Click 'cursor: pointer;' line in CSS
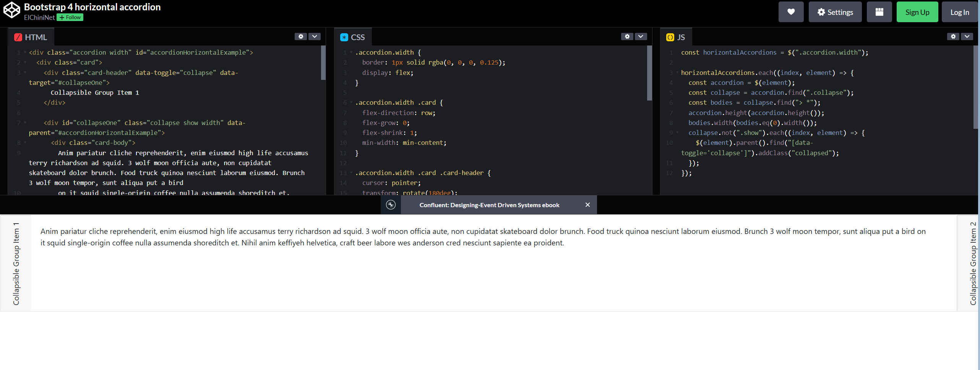 [x=391, y=183]
